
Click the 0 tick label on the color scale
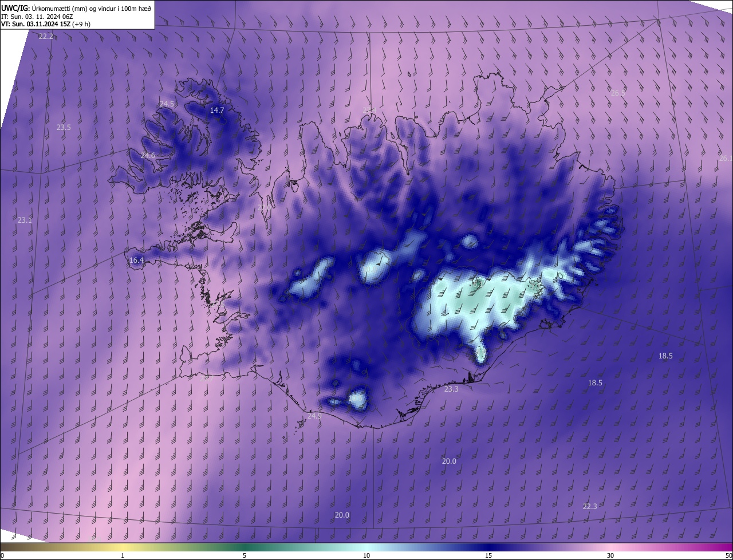coord(2,555)
